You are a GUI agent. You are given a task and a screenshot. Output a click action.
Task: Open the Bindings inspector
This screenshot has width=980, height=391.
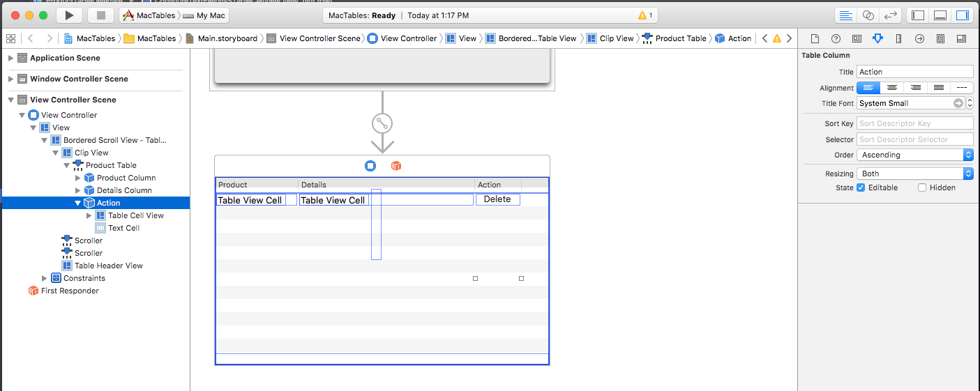(940, 38)
